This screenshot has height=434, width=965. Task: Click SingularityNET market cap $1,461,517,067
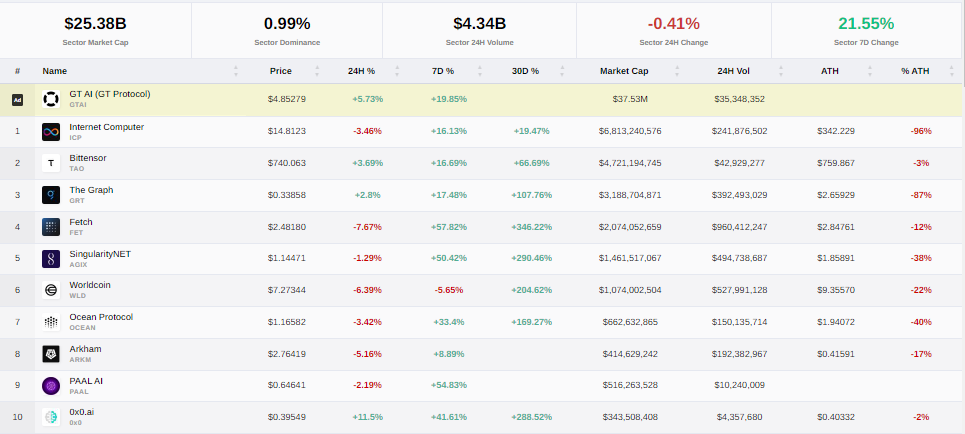click(630, 259)
